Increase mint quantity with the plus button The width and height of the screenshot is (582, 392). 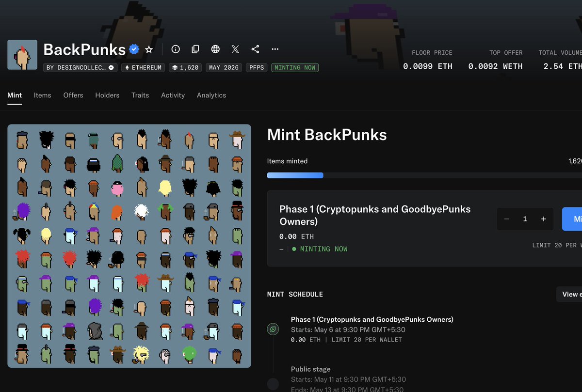[x=544, y=219]
